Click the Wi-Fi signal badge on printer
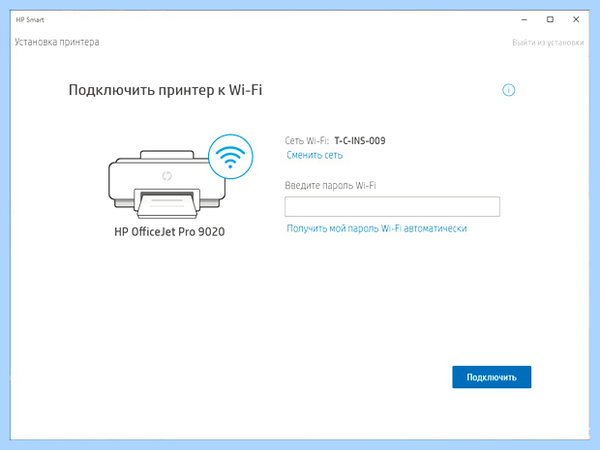This screenshot has height=450, width=600. point(230,157)
